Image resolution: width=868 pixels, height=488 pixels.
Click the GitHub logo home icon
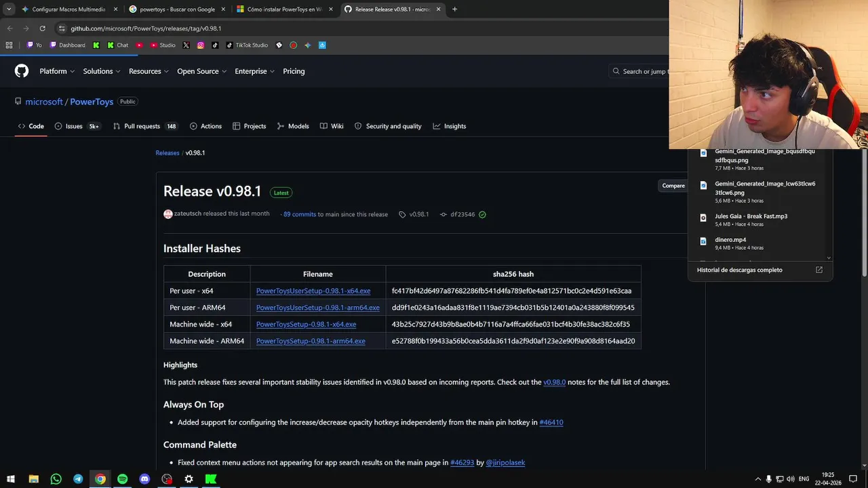pyautogui.click(x=22, y=71)
